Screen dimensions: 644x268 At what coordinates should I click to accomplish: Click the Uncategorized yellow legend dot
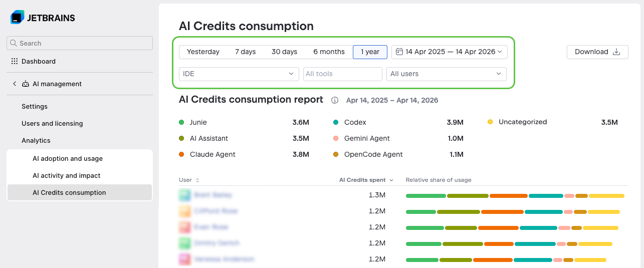(x=490, y=122)
